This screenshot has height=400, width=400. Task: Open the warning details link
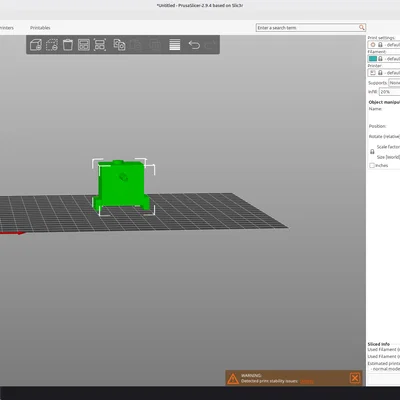[x=307, y=381]
